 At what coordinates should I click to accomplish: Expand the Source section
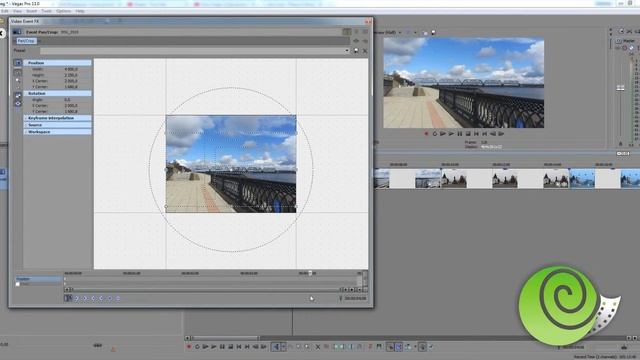click(57, 125)
